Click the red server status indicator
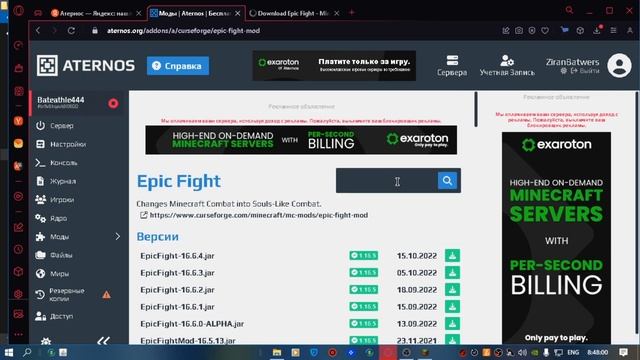 point(113,103)
